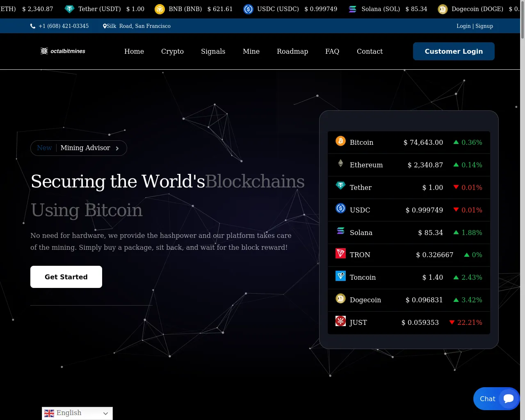This screenshot has height=420, width=525.
Task: Click the Toncoin price $ 1.40
Action: (433, 277)
